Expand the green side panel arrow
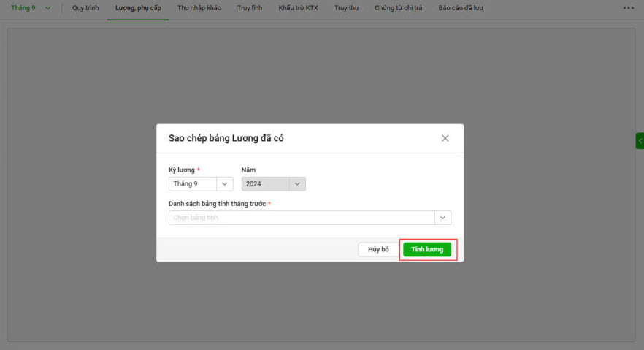The height and width of the screenshot is (350, 644). point(640,140)
